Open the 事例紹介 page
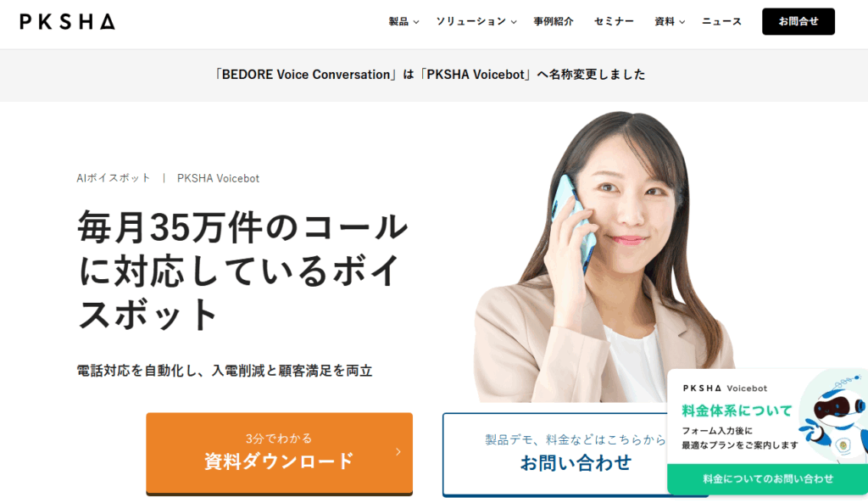 554,21
